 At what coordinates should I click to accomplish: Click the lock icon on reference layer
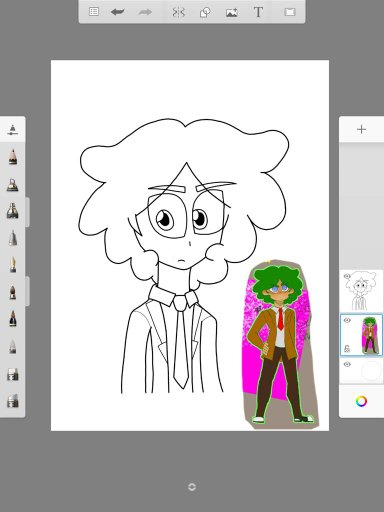click(x=347, y=349)
